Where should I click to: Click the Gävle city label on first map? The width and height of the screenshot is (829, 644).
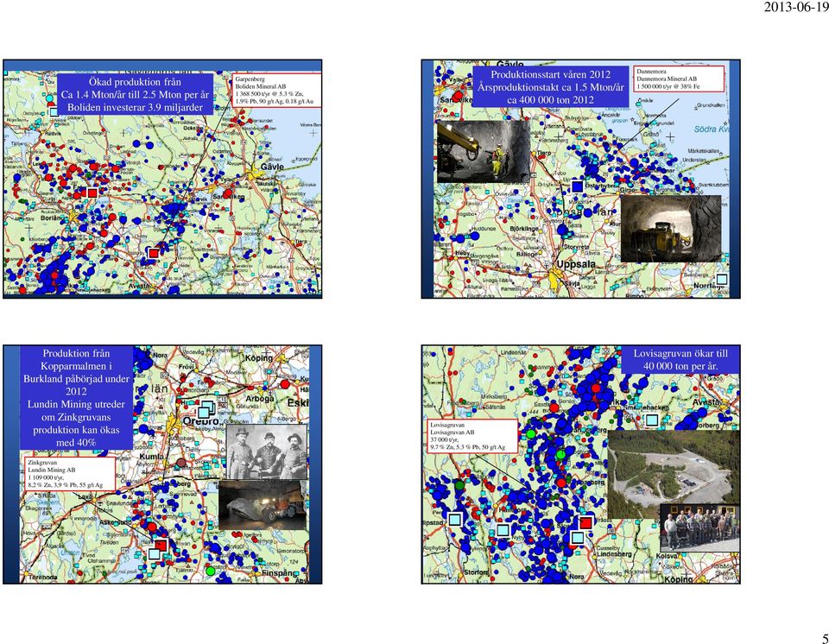tap(272, 167)
